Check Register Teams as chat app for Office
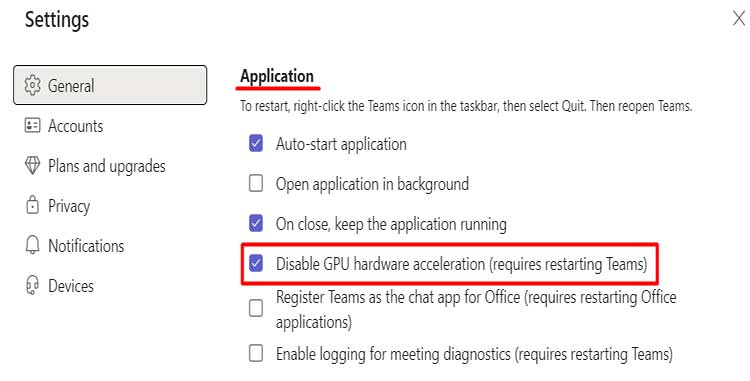This screenshot has width=750, height=381. pyautogui.click(x=256, y=308)
